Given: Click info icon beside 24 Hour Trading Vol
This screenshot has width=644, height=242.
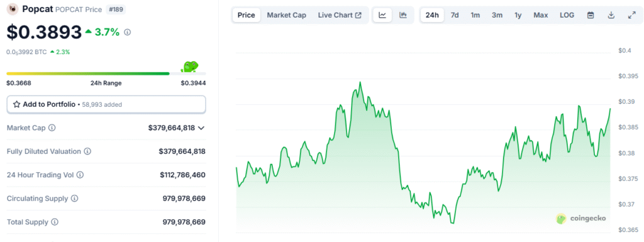Looking at the screenshot, I should (80, 175).
